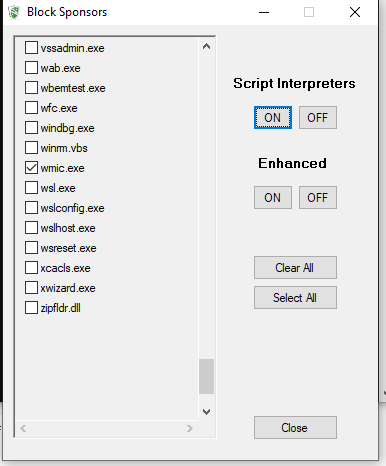Turn Script Interpreters OFF
The image size is (386, 466).
(318, 118)
